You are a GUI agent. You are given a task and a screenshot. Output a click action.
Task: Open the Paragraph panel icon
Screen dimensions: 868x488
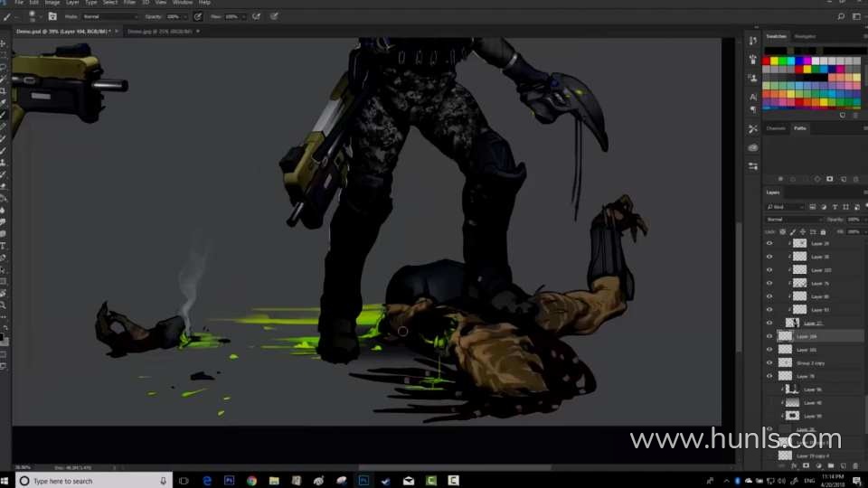point(753,109)
